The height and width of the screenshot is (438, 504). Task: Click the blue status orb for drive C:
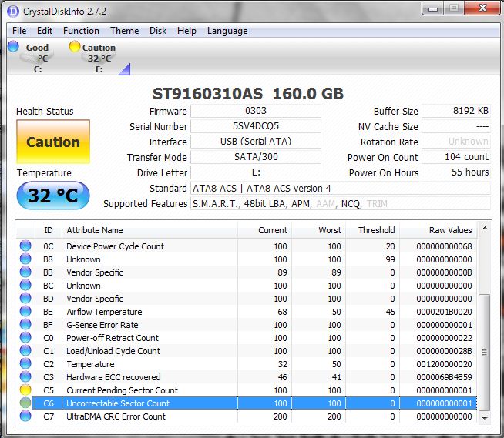pos(13,46)
